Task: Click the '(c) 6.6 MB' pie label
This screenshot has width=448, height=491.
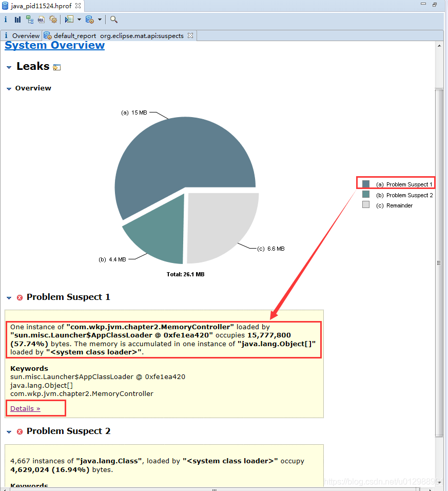Action: coord(271,249)
